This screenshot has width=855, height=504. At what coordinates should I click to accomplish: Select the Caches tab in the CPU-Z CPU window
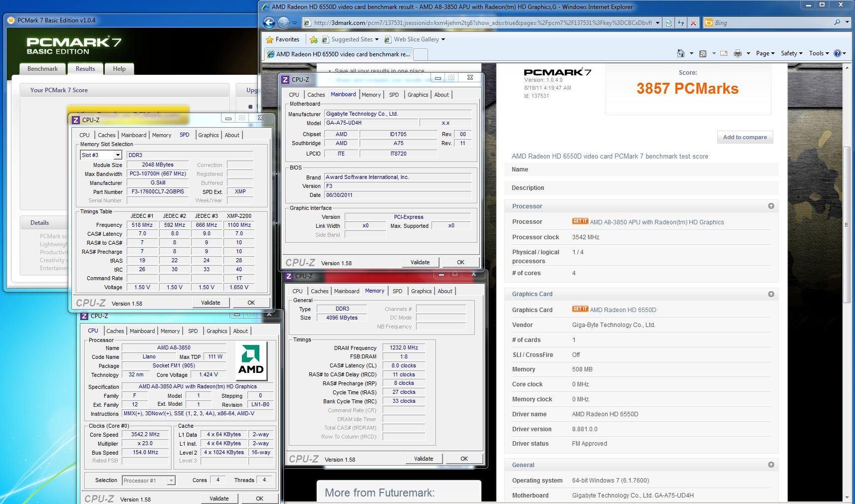click(115, 331)
